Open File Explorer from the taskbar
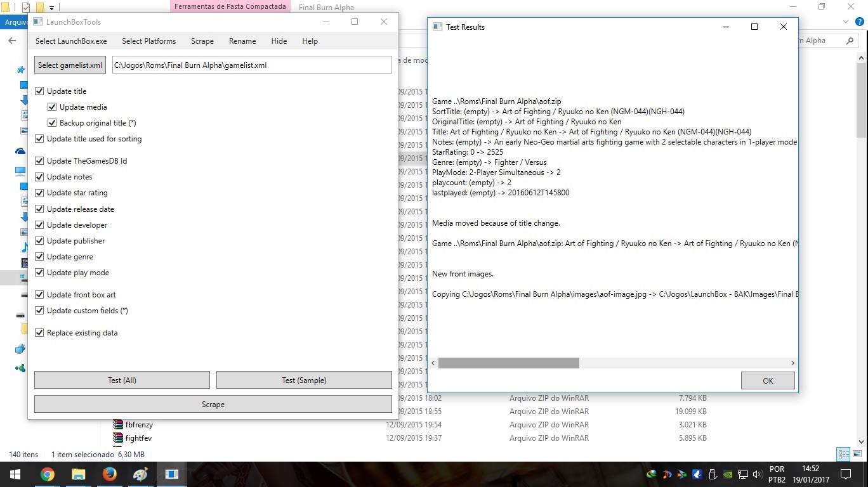Viewport: 868px width, 487px height. (78, 474)
